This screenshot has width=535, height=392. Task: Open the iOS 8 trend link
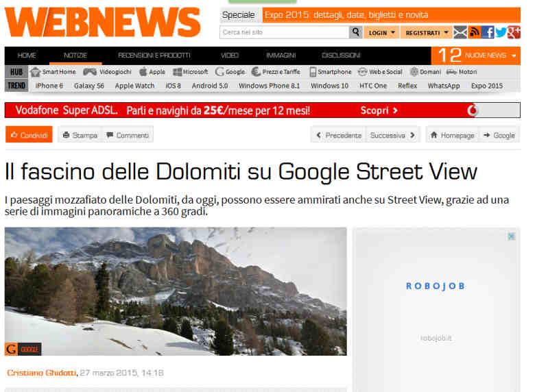174,86
